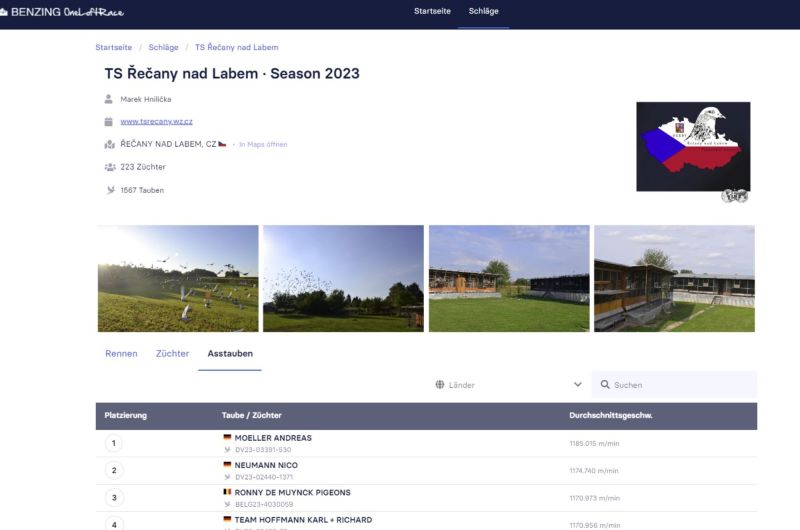Switch to the Züchter tab
Screen dimensions: 800x530
click(172, 354)
